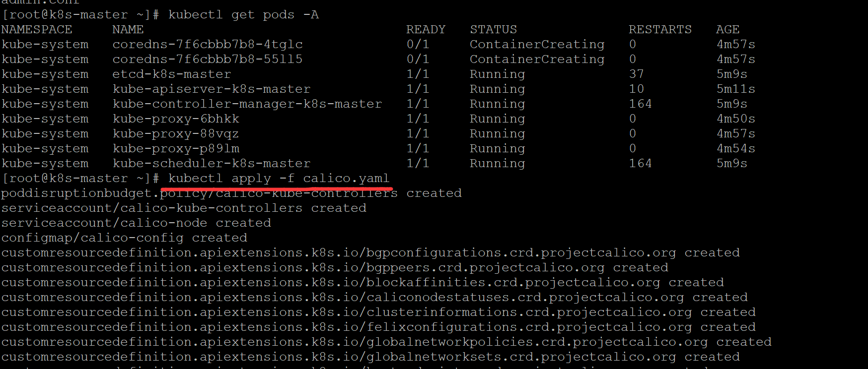
Task: Click the kube-apiserver-k8s-master pod name
Action: [x=212, y=89]
